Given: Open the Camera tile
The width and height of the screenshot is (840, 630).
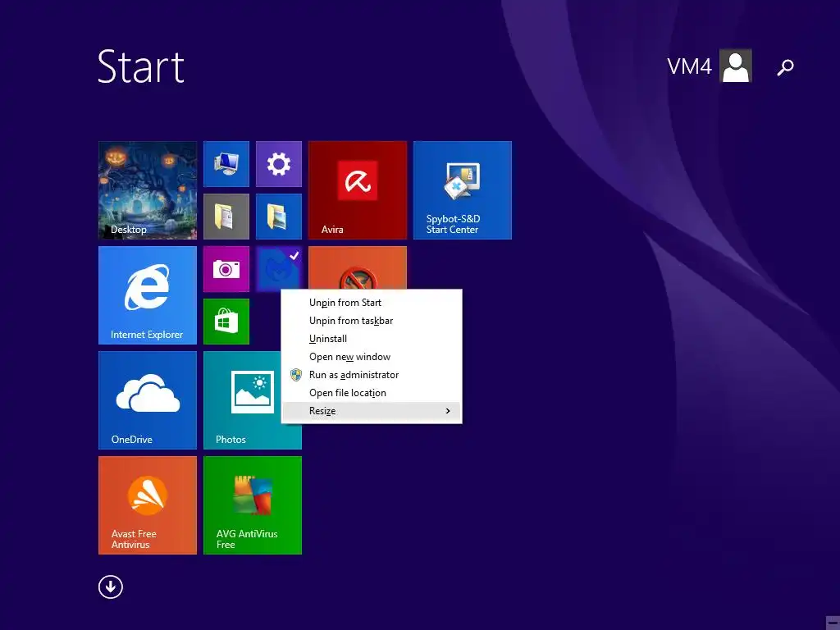Looking at the screenshot, I should point(226,269).
